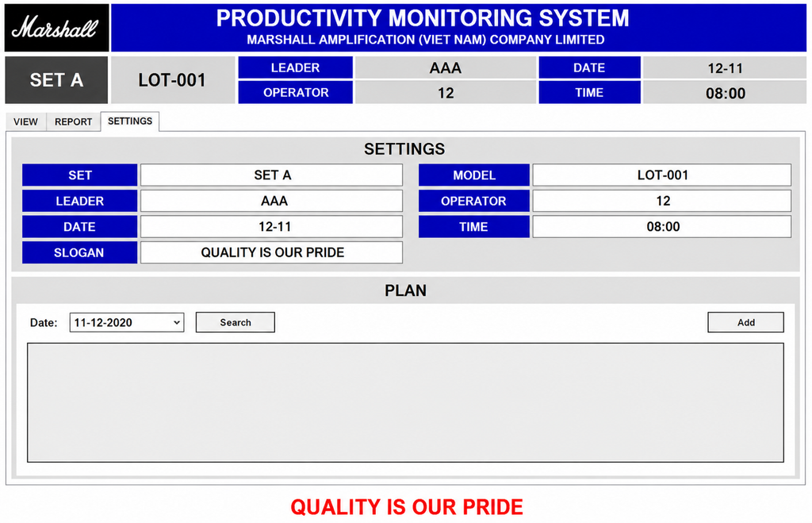Edit the OPERATOR field in Settings

[x=662, y=201]
